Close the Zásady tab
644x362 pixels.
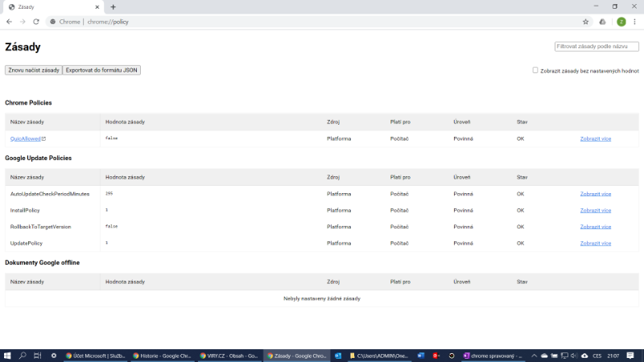97,7
